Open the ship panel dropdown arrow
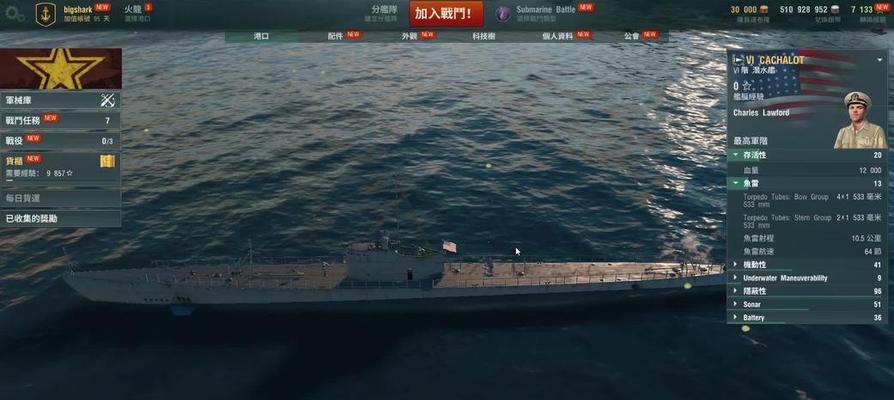The image size is (894, 400). 879,60
